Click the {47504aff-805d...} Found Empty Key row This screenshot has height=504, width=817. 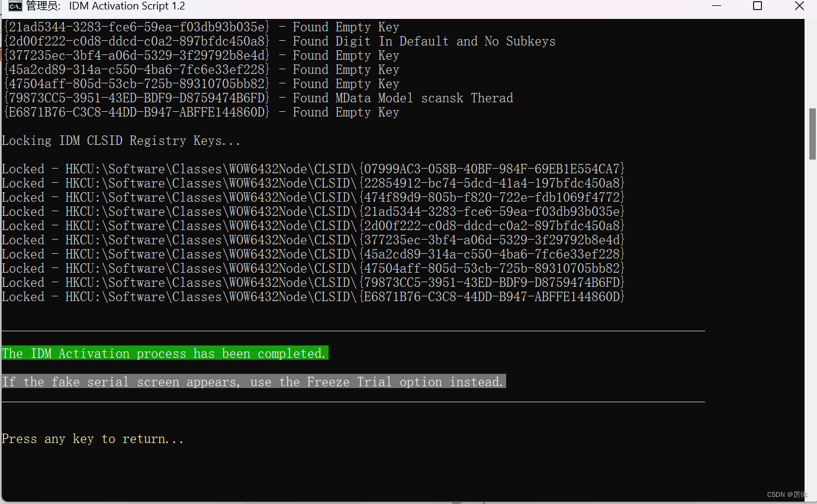coord(201,84)
